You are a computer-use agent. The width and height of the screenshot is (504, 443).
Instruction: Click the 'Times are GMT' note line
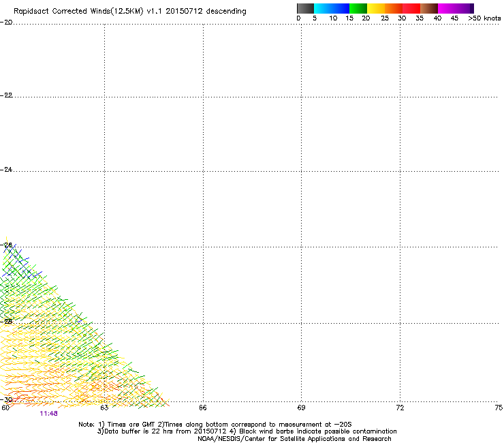click(x=215, y=425)
